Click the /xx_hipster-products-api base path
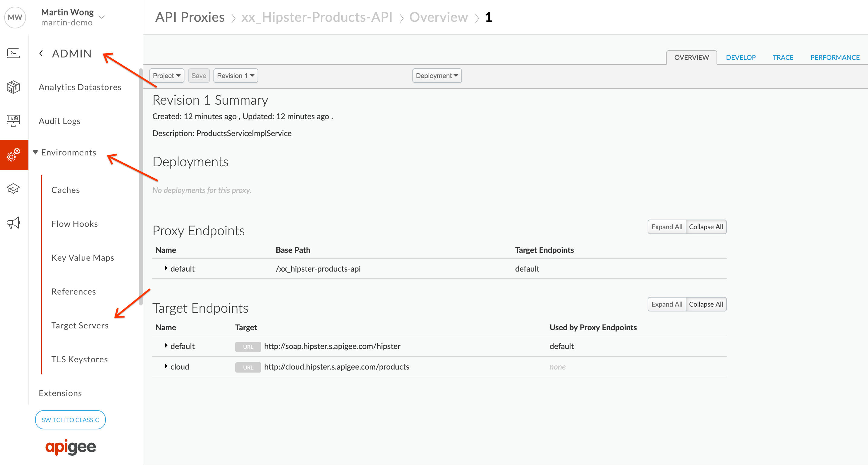 point(318,269)
